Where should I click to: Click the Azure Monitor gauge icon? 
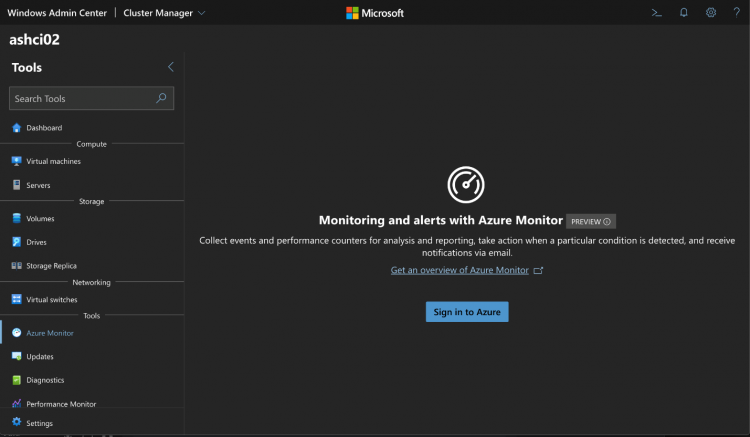click(x=16, y=333)
